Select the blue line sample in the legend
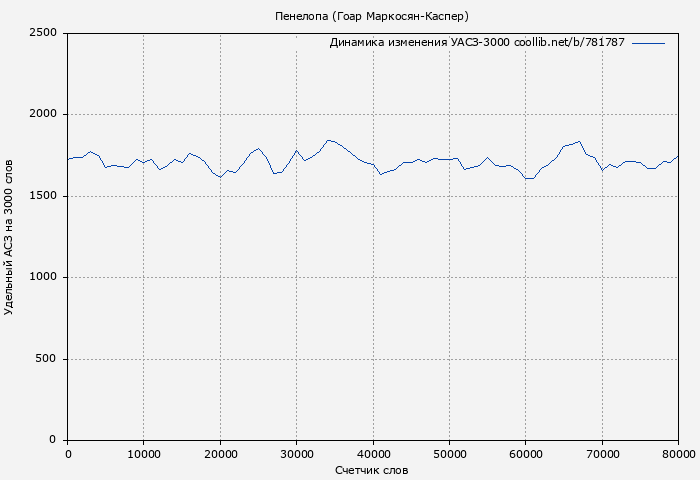 pos(648,43)
